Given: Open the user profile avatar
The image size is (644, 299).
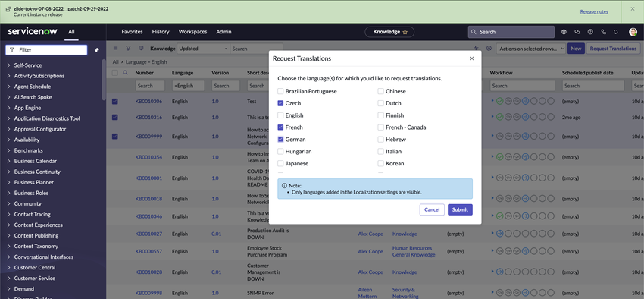Looking at the screenshot, I should [633, 32].
